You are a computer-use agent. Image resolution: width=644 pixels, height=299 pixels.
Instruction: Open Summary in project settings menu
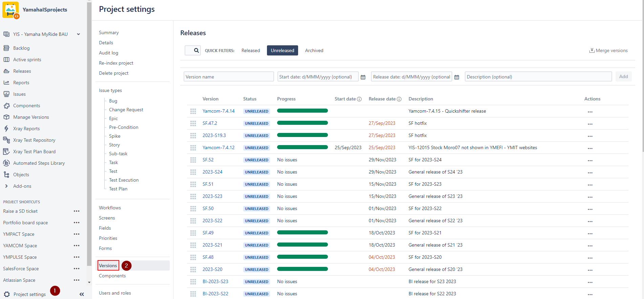[109, 32]
